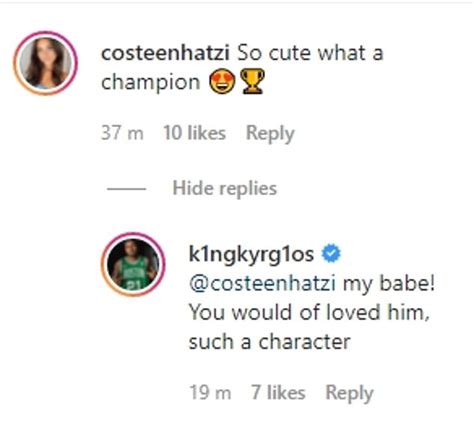Click the heart-eyes emoji in comment
The height and width of the screenshot is (435, 474).
pyautogui.click(x=222, y=81)
